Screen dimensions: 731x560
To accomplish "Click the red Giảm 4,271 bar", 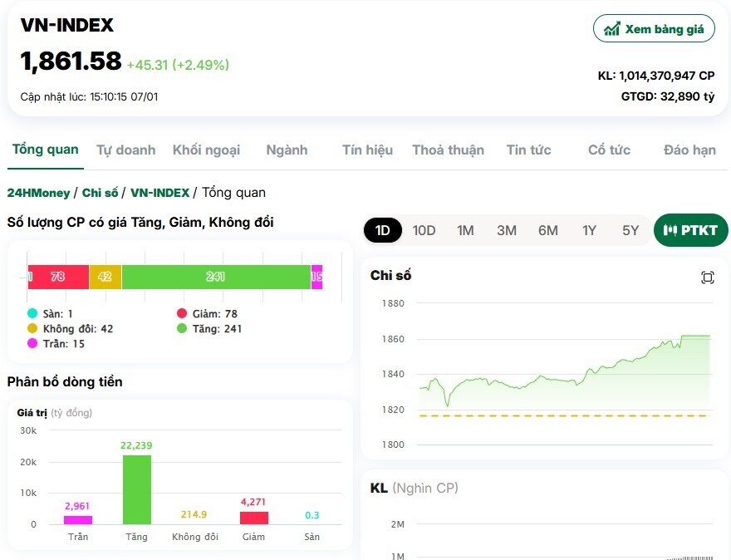I will [254, 518].
